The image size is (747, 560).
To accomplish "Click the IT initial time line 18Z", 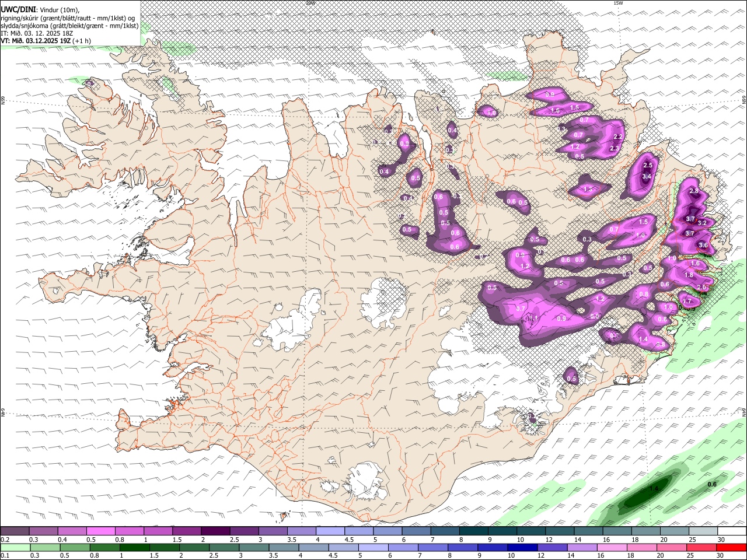I will (x=37, y=33).
